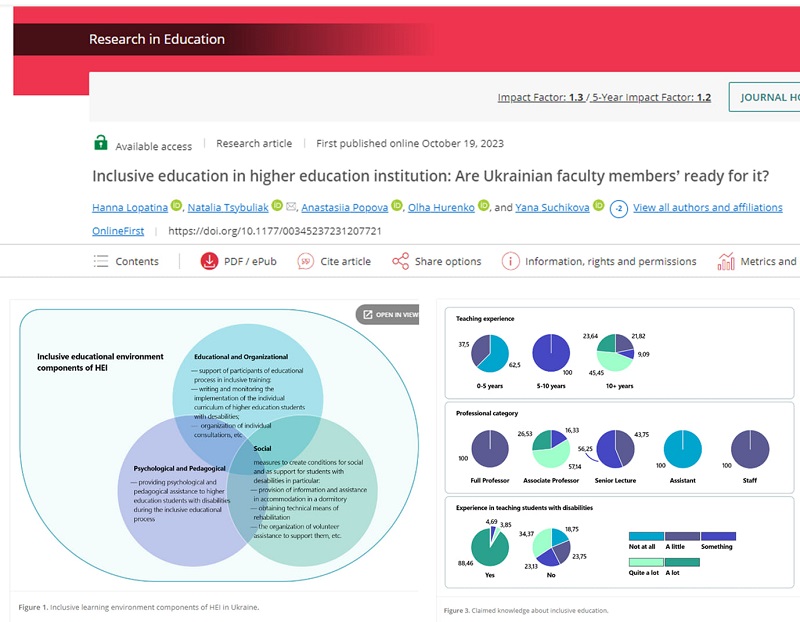The width and height of the screenshot is (800, 622).
Task: Click the 10+ years pie chart
Action: pyautogui.click(x=616, y=353)
